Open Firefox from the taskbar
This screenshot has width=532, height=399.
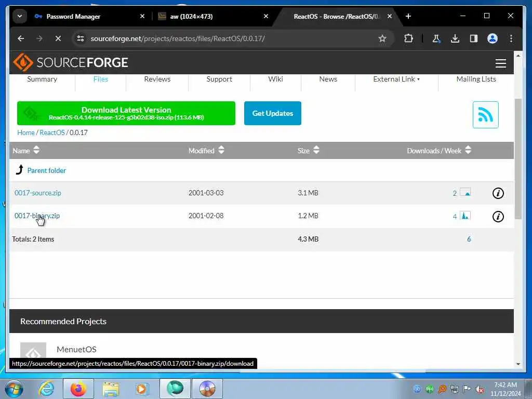[x=78, y=389]
